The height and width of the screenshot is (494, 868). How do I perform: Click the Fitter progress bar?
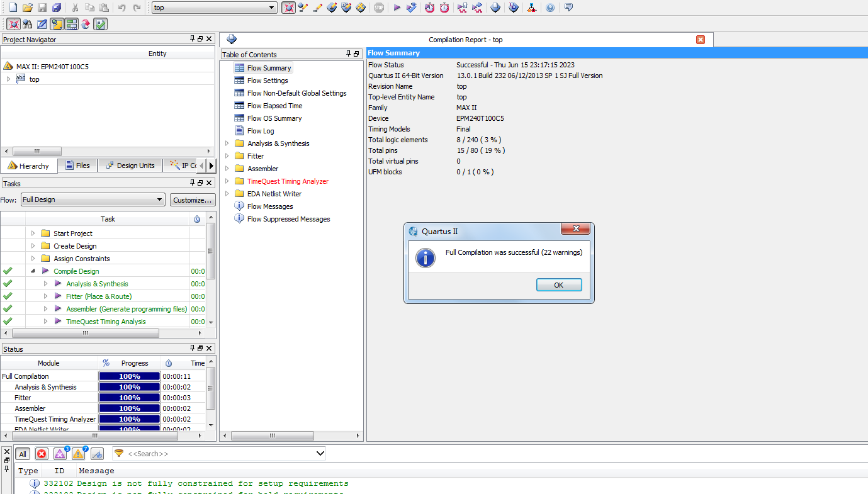click(130, 398)
